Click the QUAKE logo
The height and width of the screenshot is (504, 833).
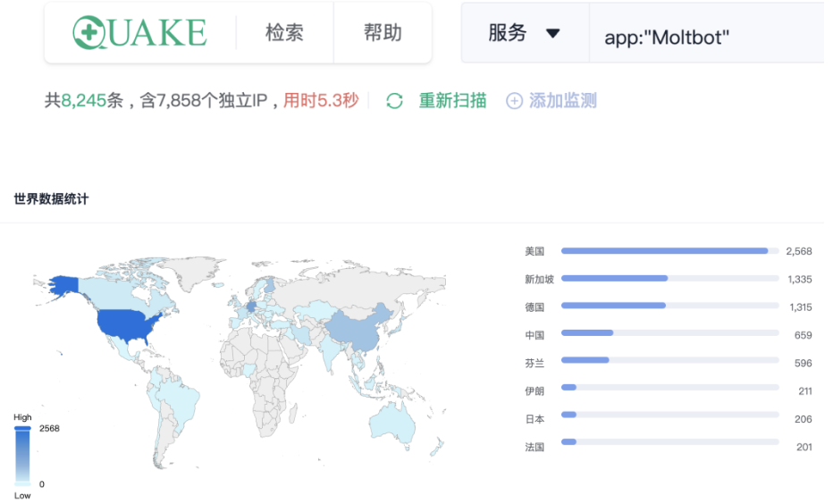(x=139, y=33)
